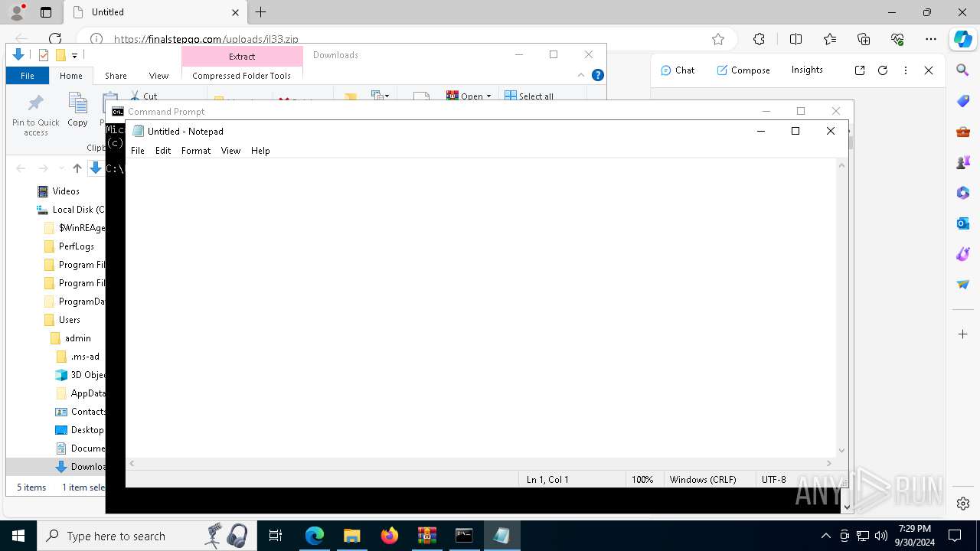Open the Notepad View menu
Viewport: 980px width, 551px height.
point(230,151)
